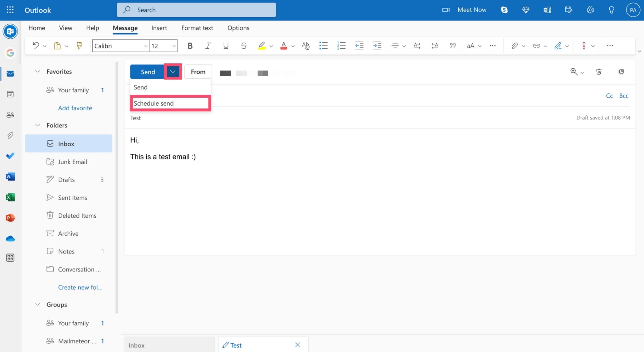The width and height of the screenshot is (644, 352).
Task: Open the Calendar icon in left rail
Action: click(x=10, y=94)
